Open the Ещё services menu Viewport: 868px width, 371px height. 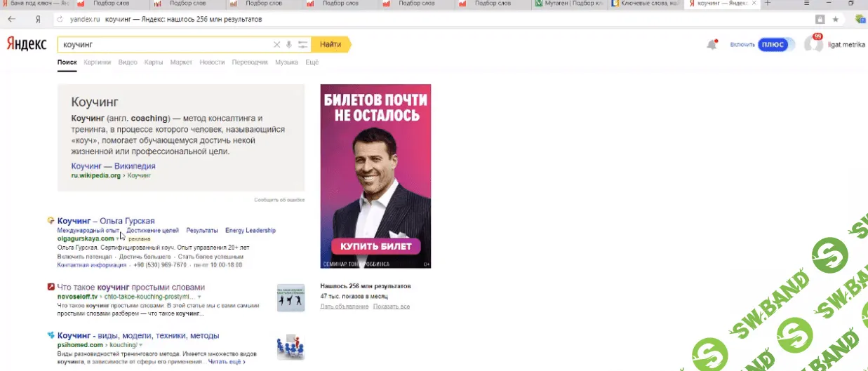[x=312, y=62]
